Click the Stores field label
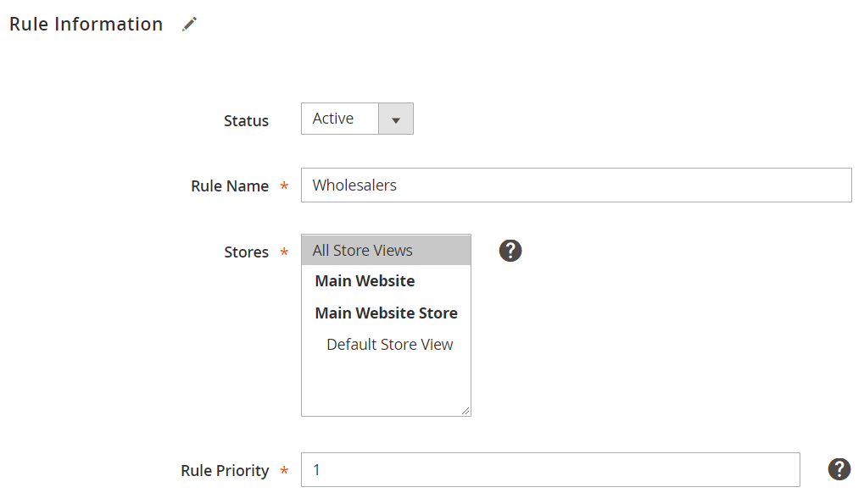Image resolution: width=864 pixels, height=504 pixels. coord(246,252)
